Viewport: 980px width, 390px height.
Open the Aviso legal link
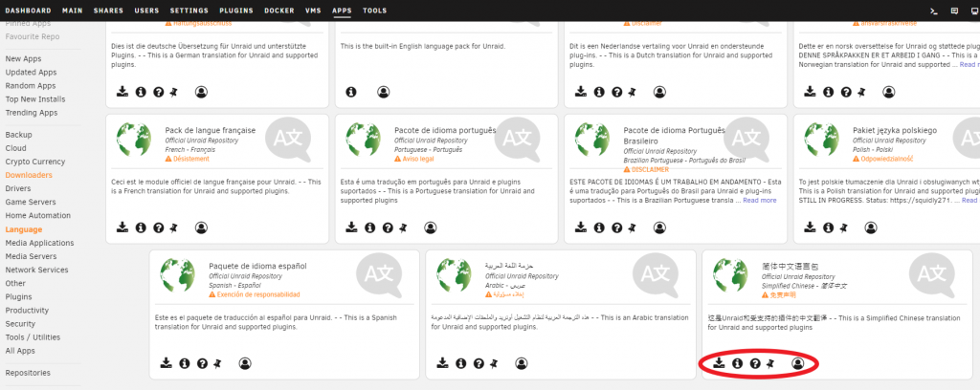(413, 159)
